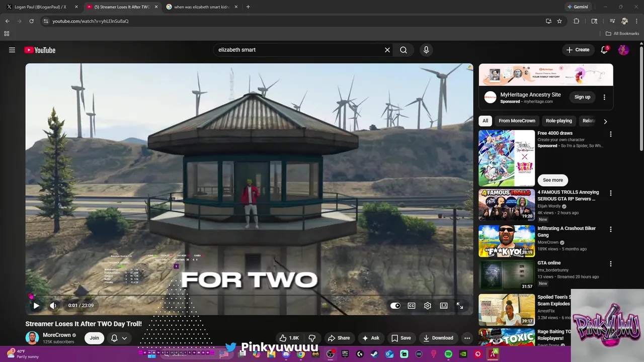Viewport: 644px width, 362px height.
Task: Select the From MoreCrown chip
Action: coord(517,121)
